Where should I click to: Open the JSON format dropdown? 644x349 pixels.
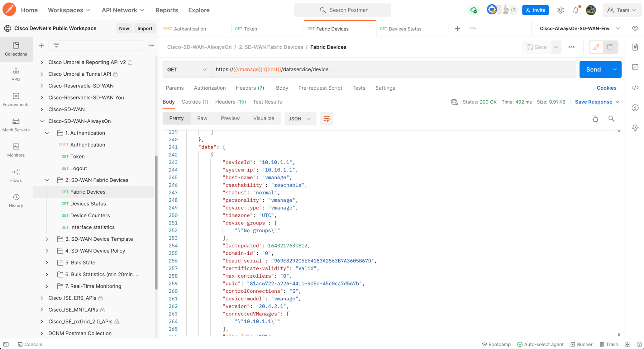pyautogui.click(x=300, y=119)
